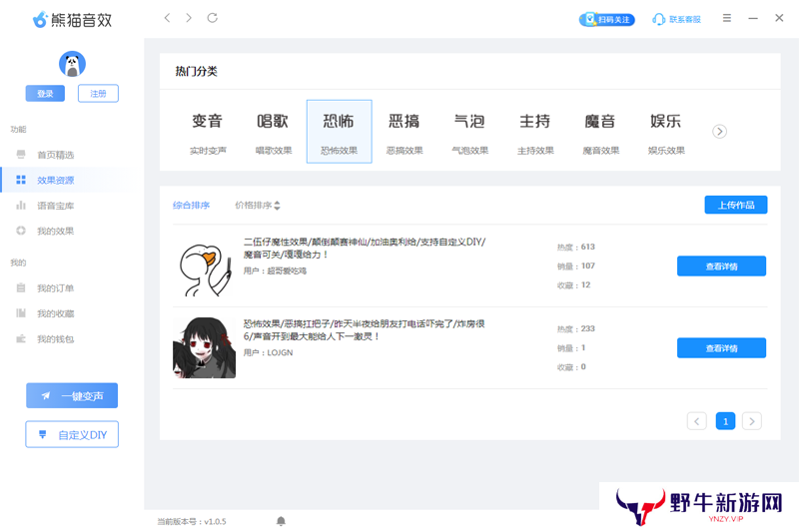Click the 注册 register button
Image resolution: width=799 pixels, height=532 pixels.
tap(98, 94)
